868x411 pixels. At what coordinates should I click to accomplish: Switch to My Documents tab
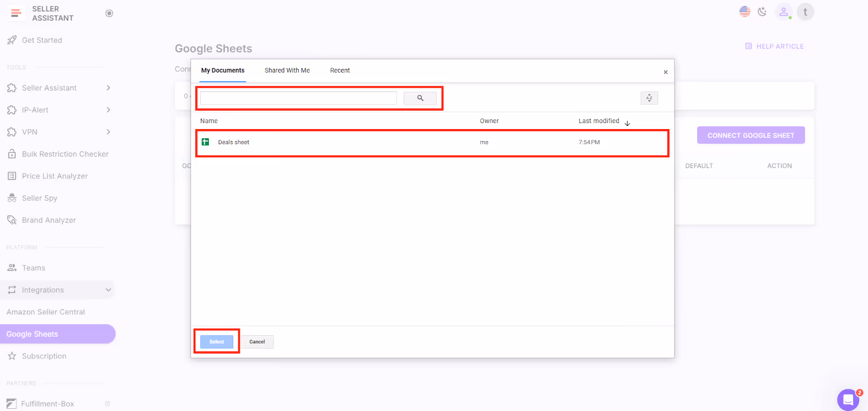(223, 70)
